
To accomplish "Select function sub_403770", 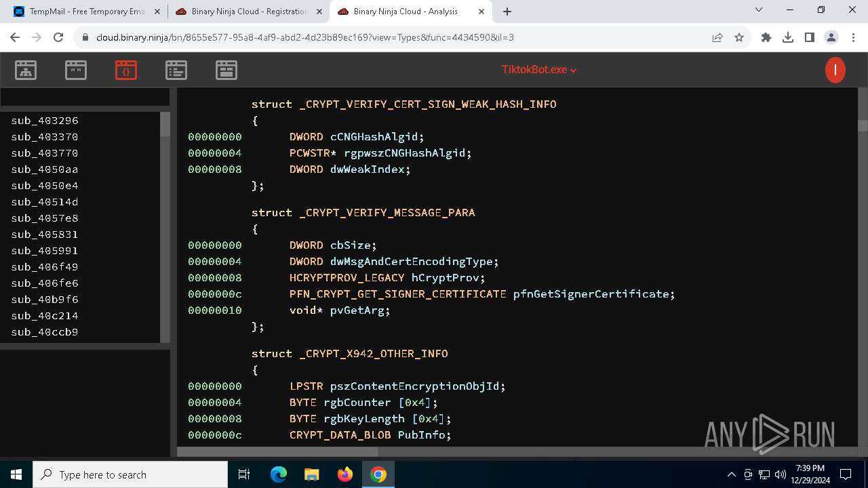I will tap(45, 153).
